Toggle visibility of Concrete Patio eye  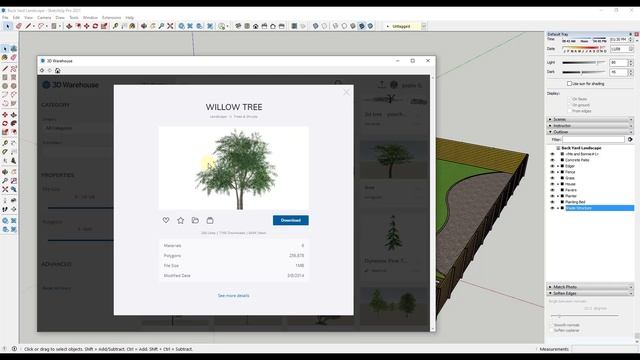point(552,160)
